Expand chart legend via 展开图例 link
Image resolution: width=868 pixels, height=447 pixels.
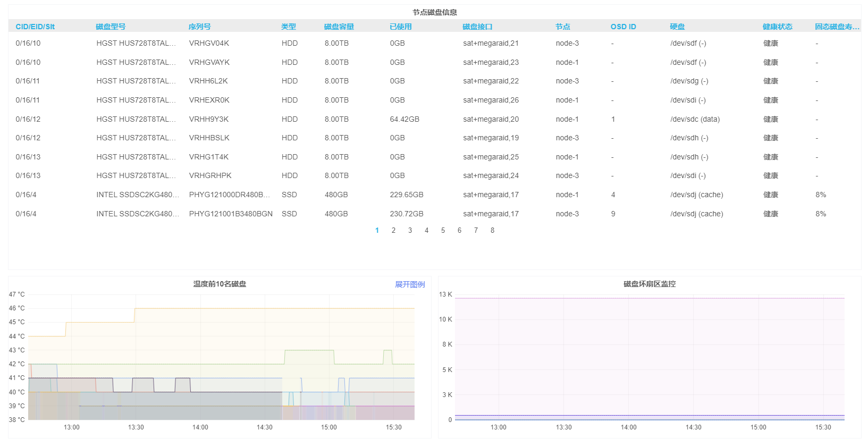pos(410,284)
